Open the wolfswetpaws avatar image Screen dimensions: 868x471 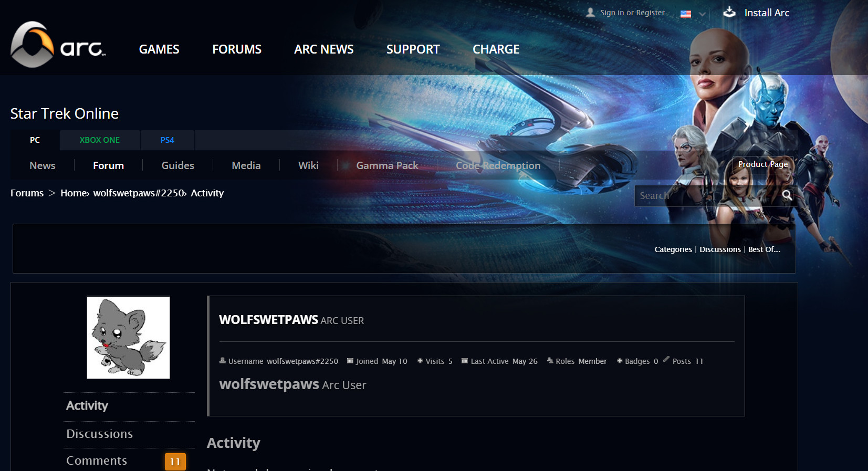coord(128,337)
